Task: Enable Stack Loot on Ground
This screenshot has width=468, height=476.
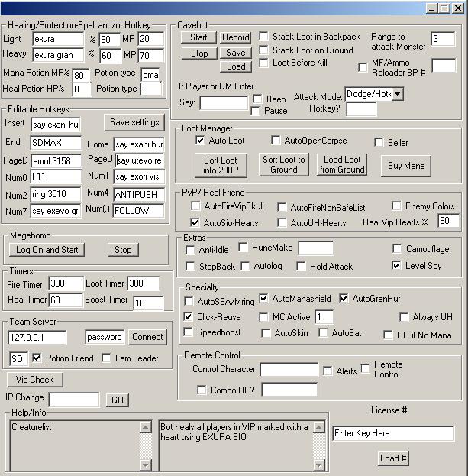Action: [263, 50]
